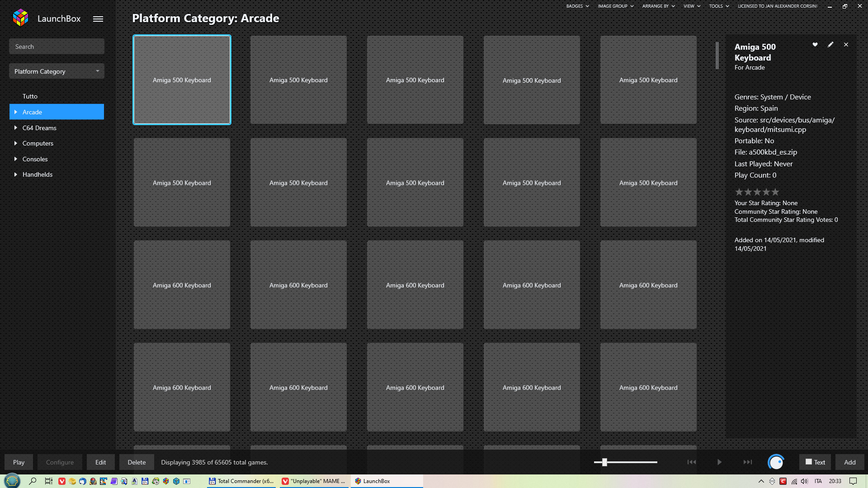Open the ARRANGE BY menu
Viewport: 868px width, 488px height.
coord(659,6)
